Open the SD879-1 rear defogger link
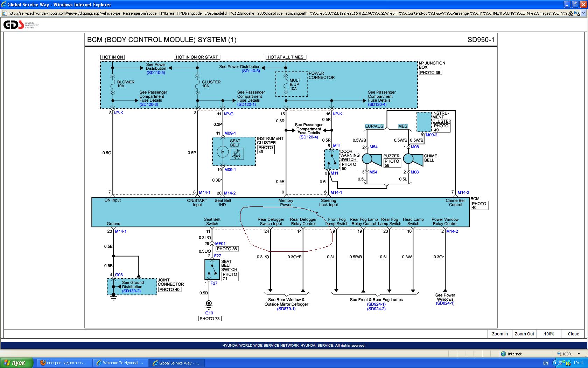 tap(286, 309)
